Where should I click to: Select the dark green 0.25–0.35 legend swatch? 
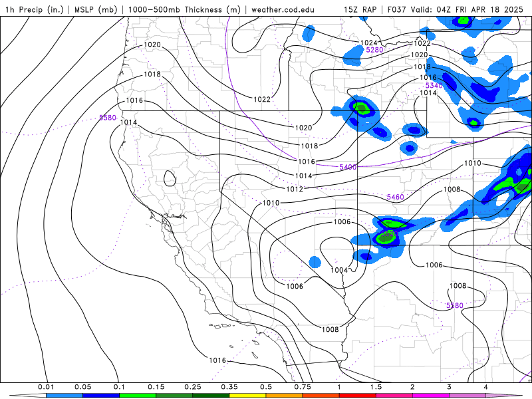coord(211,396)
